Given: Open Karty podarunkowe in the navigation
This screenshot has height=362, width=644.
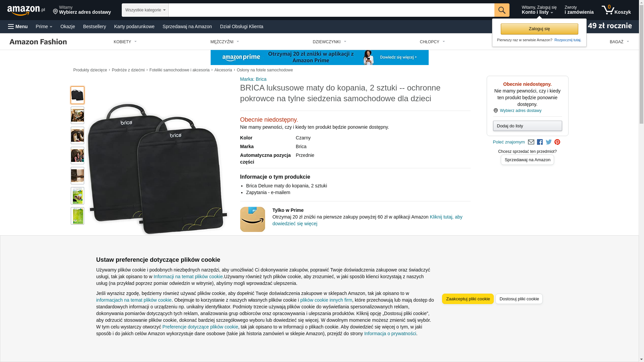Looking at the screenshot, I should pos(134,26).
